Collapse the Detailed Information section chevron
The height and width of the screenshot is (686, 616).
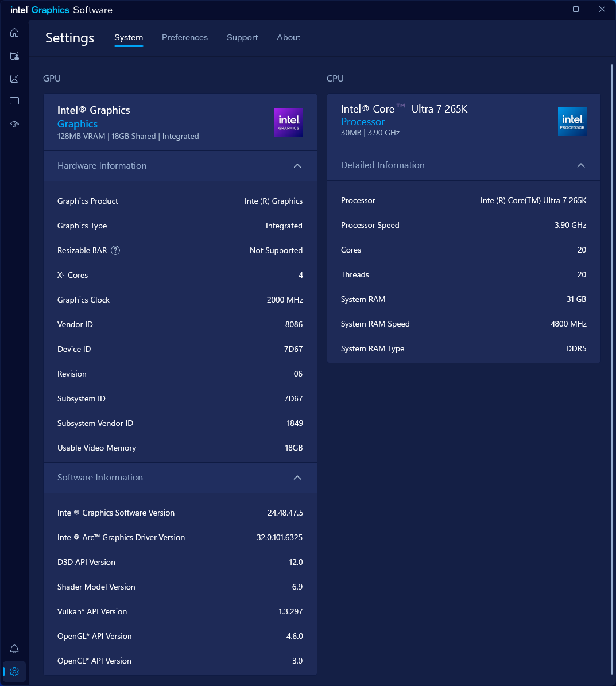(x=581, y=165)
